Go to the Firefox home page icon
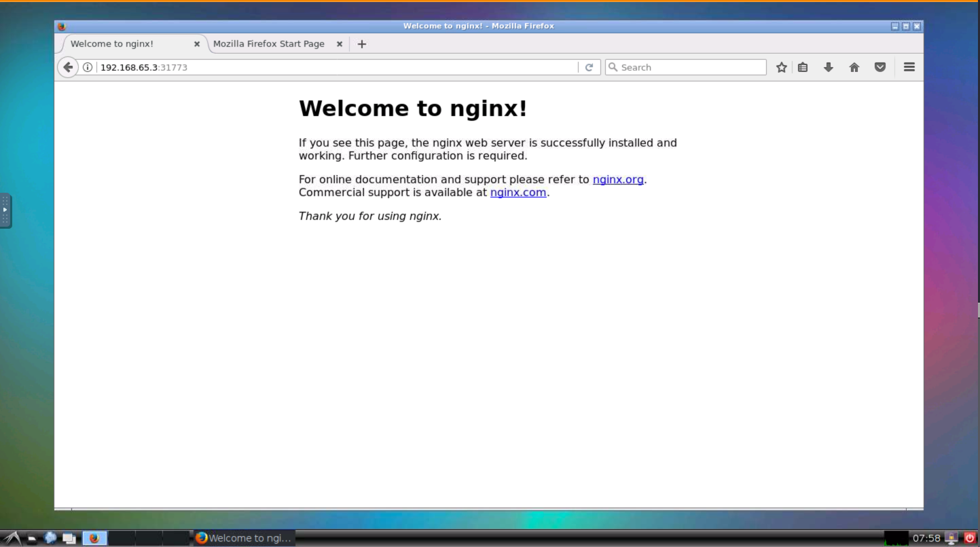The height and width of the screenshot is (547, 980). point(854,67)
